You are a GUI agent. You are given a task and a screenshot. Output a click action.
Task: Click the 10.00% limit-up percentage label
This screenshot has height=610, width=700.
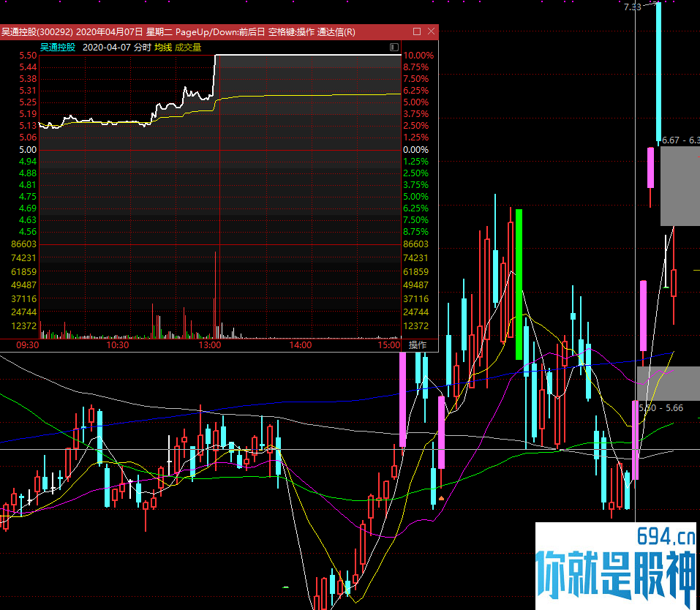tap(418, 56)
